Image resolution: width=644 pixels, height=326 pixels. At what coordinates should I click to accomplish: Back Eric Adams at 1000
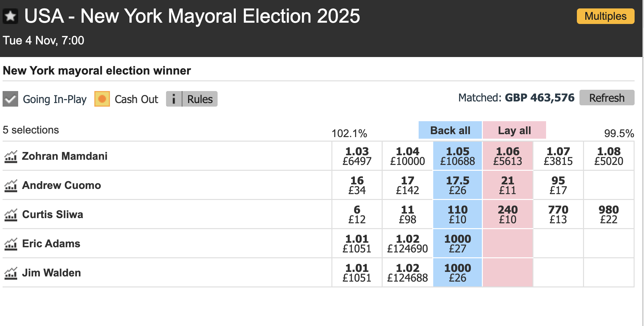457,243
